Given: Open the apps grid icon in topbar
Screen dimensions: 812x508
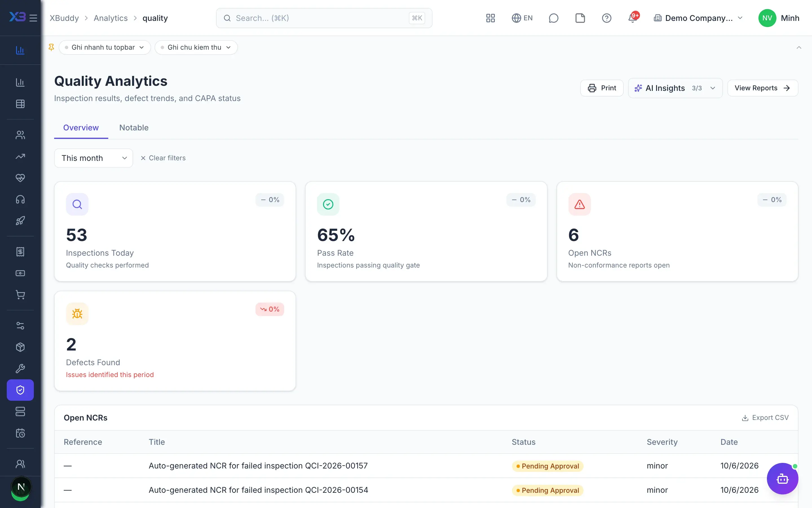Looking at the screenshot, I should pyautogui.click(x=490, y=18).
